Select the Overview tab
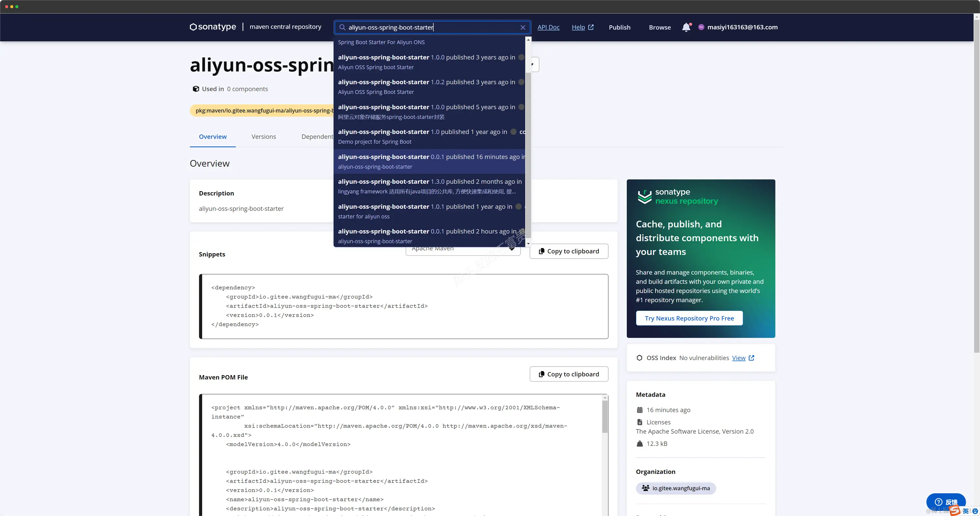980x516 pixels. click(x=212, y=136)
